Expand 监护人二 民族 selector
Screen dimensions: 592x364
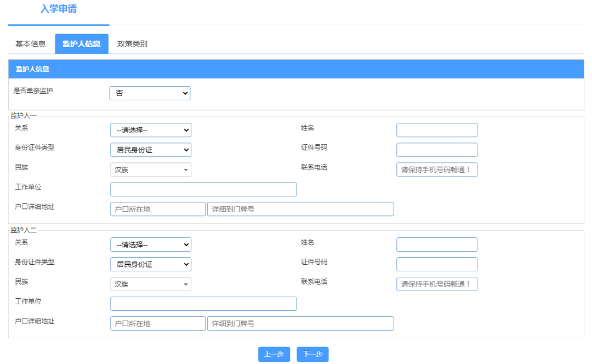tap(151, 284)
